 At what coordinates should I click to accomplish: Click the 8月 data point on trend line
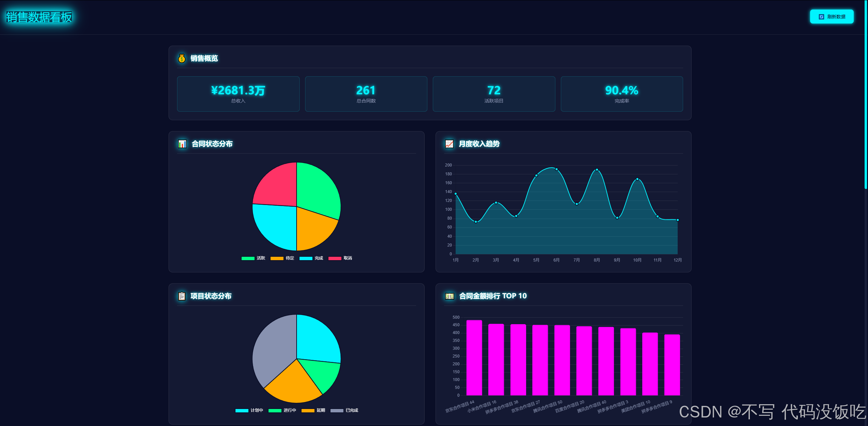[x=597, y=170]
